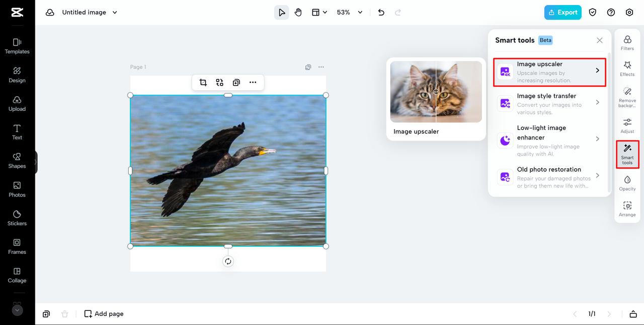This screenshot has height=325, width=644.
Task: Click the duplicate page icon above canvas
Action: pyautogui.click(x=308, y=67)
